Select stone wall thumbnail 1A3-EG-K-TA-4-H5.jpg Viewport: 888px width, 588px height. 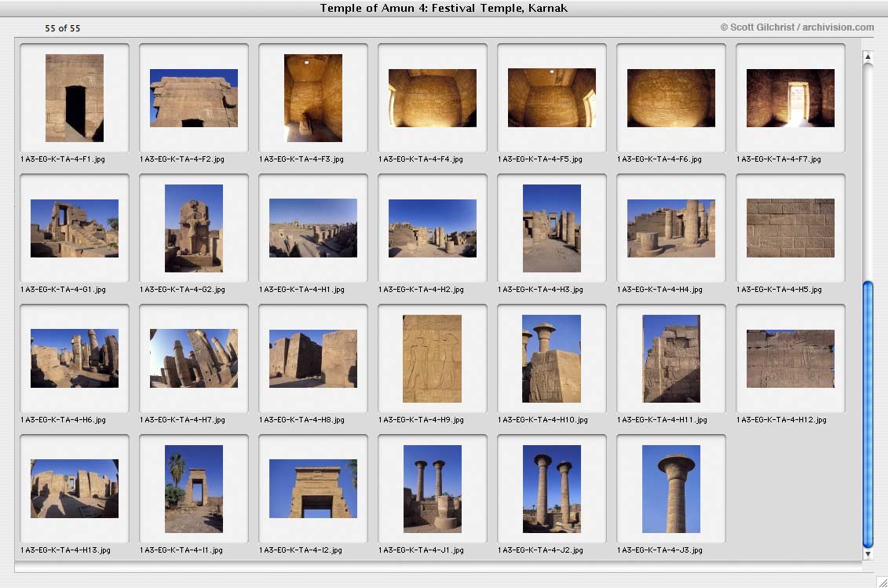coord(791,228)
